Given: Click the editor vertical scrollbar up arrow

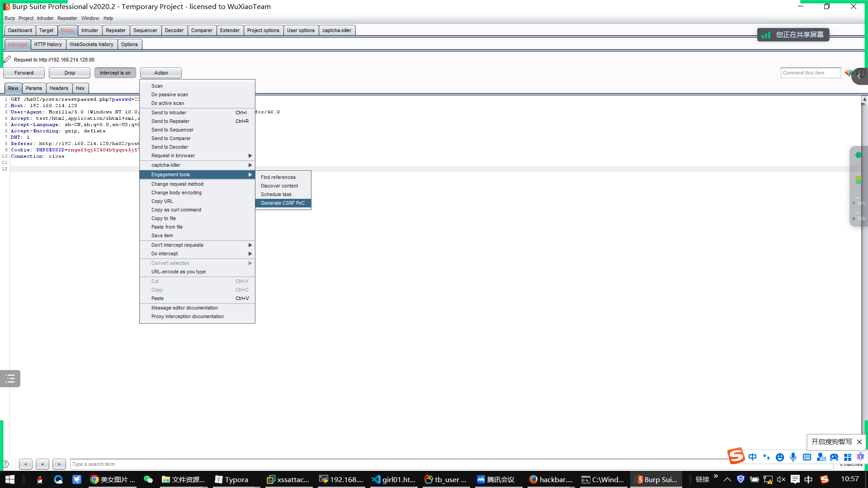Looking at the screenshot, I should (864, 99).
